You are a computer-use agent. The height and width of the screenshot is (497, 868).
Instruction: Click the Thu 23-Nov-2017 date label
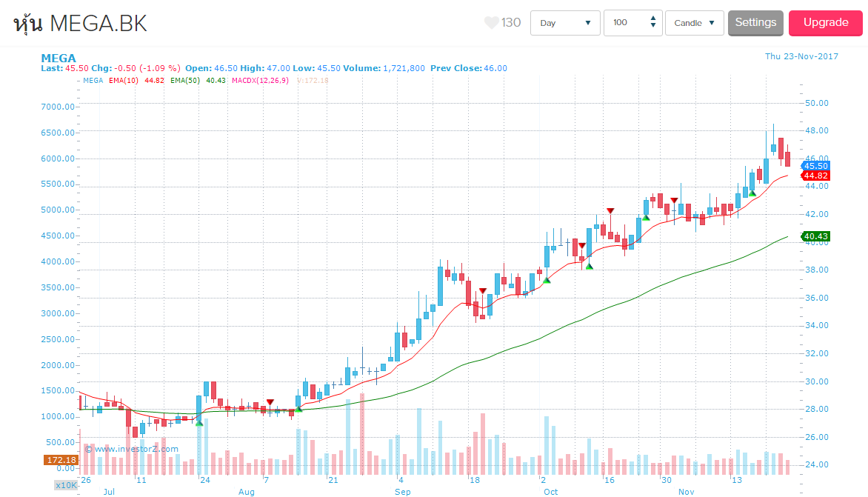[801, 56]
